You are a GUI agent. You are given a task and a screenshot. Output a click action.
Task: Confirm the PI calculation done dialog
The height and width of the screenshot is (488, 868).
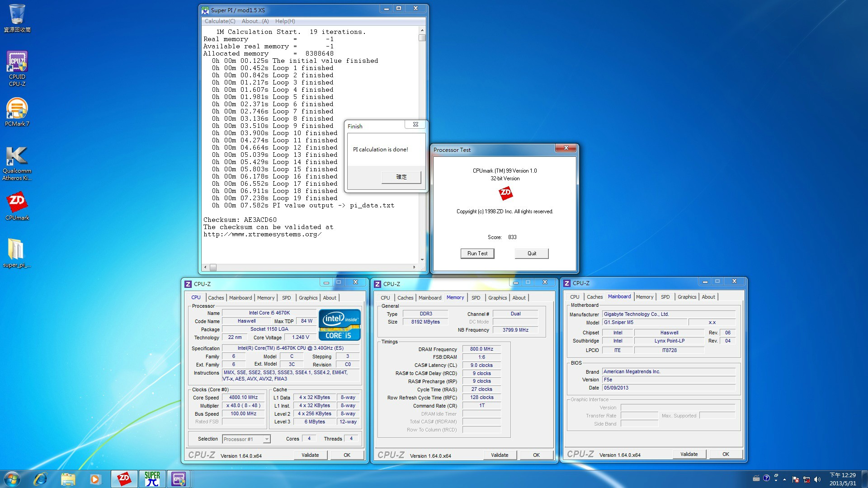click(401, 177)
